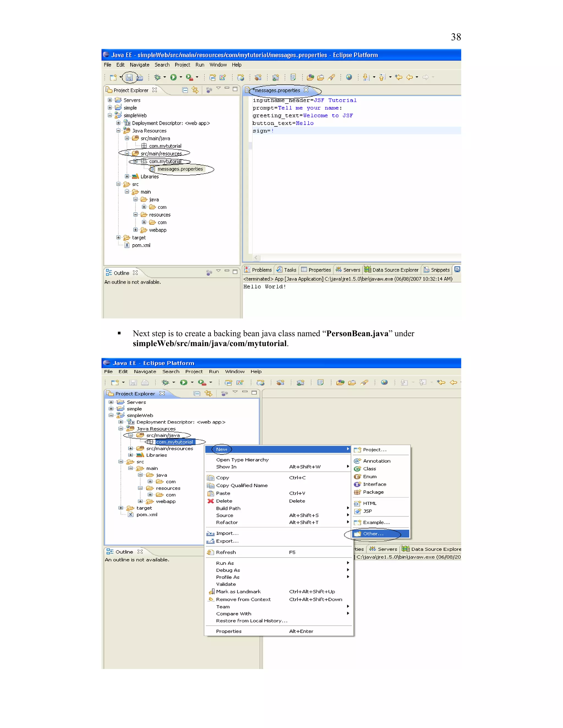Close the Project Explorer view in the top window

[x=154, y=90]
